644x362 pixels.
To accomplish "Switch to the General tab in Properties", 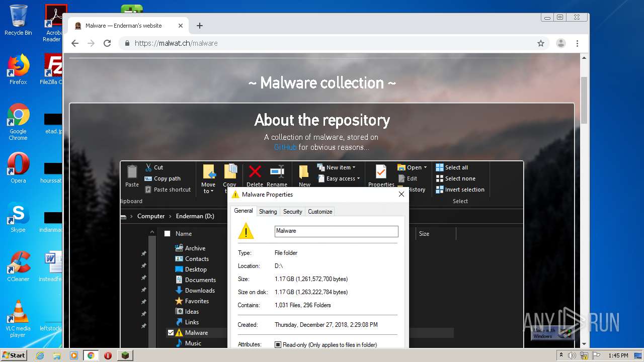I will pos(244,211).
